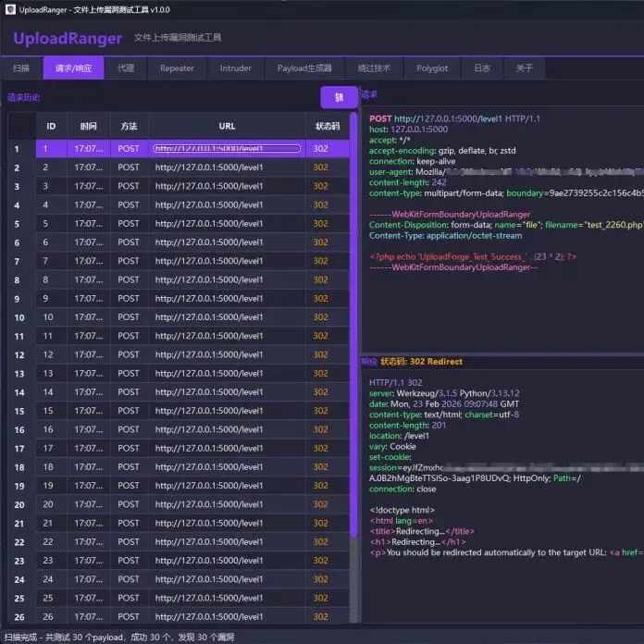The image size is (644, 644).
Task: Sort by the ID column header
Action: tap(51, 126)
